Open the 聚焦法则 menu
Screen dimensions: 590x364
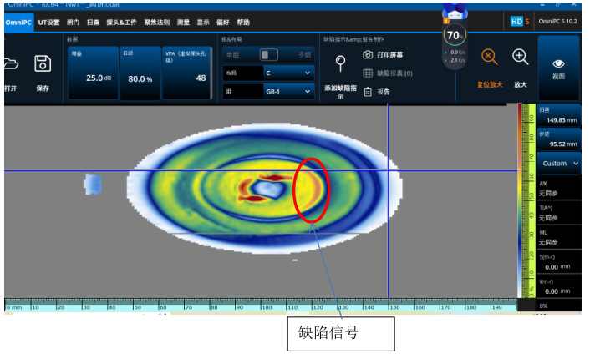pyautogui.click(x=157, y=23)
